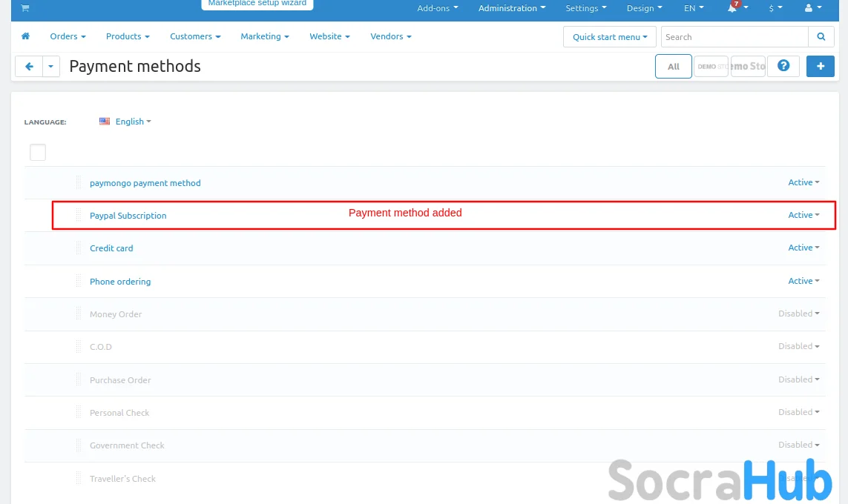Click the back arrow button
848x504 pixels.
coord(29,67)
